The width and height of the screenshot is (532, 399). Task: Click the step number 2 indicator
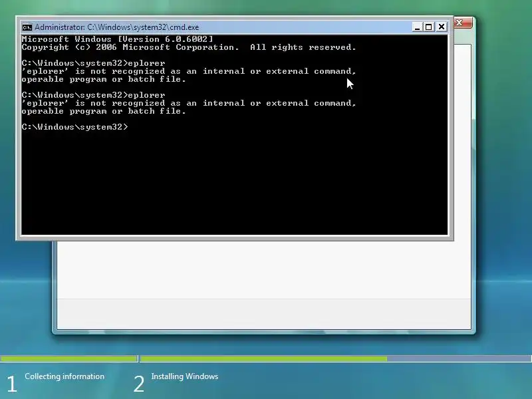click(x=139, y=384)
